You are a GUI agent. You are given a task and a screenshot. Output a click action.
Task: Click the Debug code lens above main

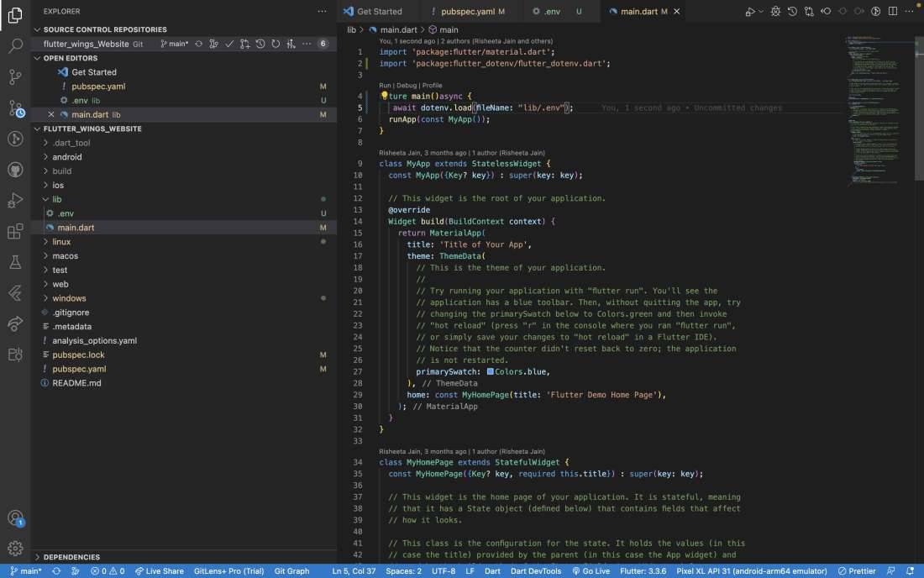pos(407,86)
